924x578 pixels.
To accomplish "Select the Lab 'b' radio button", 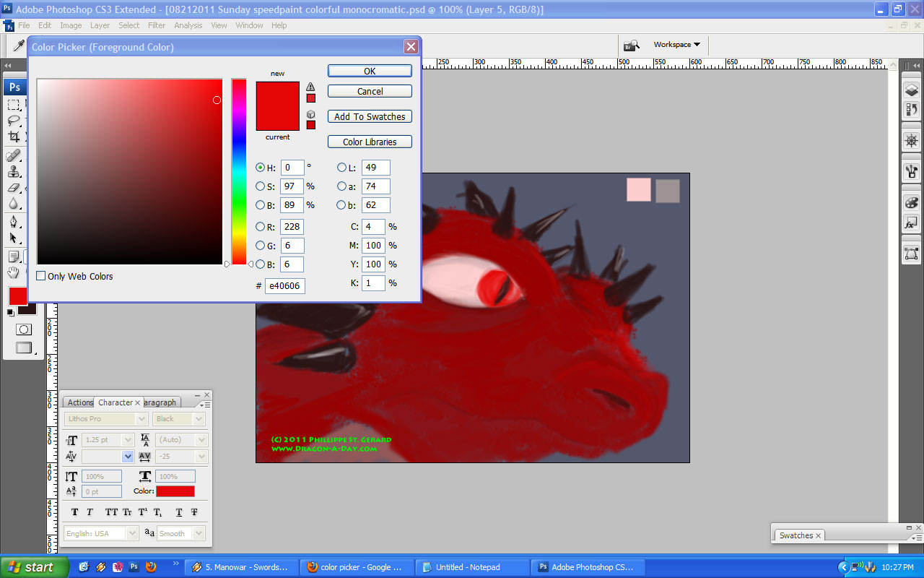I will pos(341,205).
